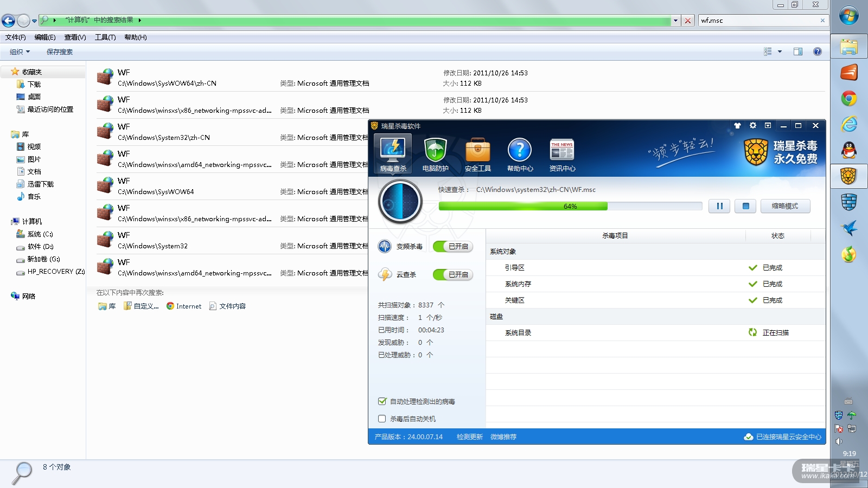Select 视频 library

[35, 147]
